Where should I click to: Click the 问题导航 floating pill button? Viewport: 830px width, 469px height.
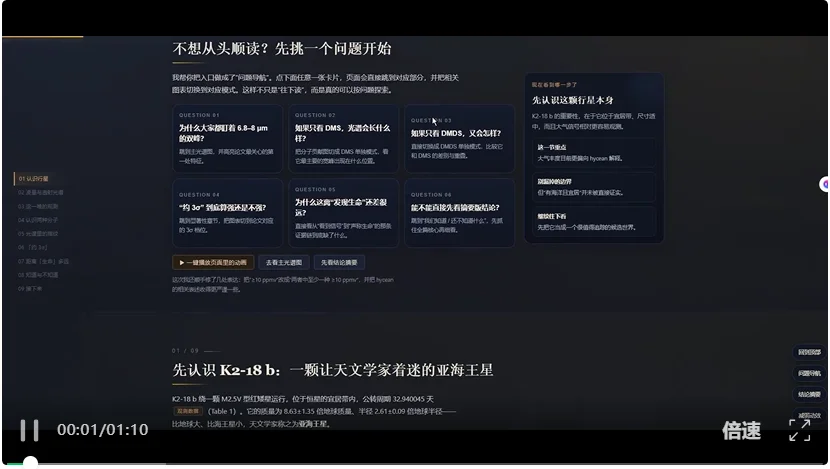click(809, 374)
